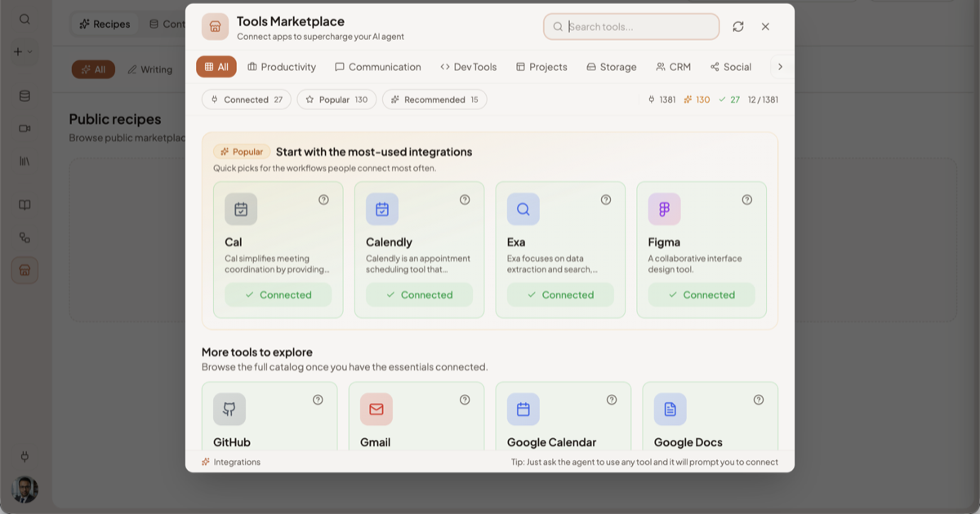The height and width of the screenshot is (514, 980).
Task: Open the Social category tab
Action: [x=731, y=67]
